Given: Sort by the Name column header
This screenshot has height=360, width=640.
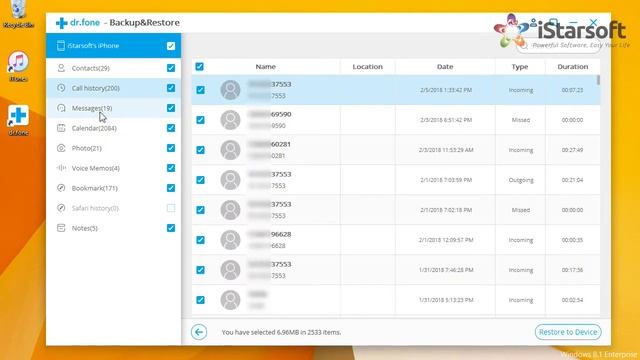Looking at the screenshot, I should 266,67.
